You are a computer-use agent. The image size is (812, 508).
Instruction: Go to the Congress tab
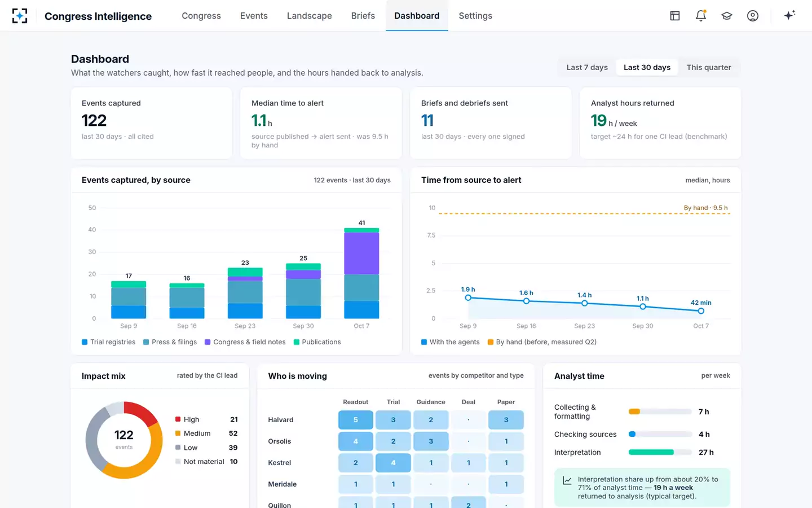(201, 16)
